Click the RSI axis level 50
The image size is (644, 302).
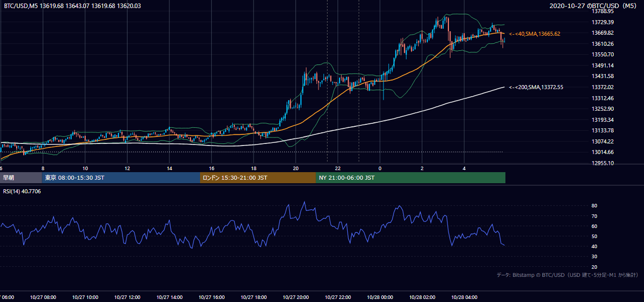click(x=595, y=236)
